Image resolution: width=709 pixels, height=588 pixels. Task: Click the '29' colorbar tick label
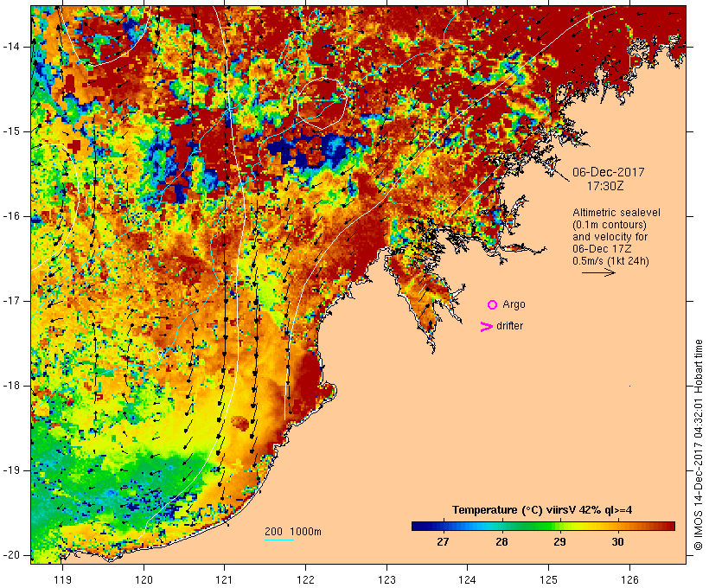(x=559, y=542)
